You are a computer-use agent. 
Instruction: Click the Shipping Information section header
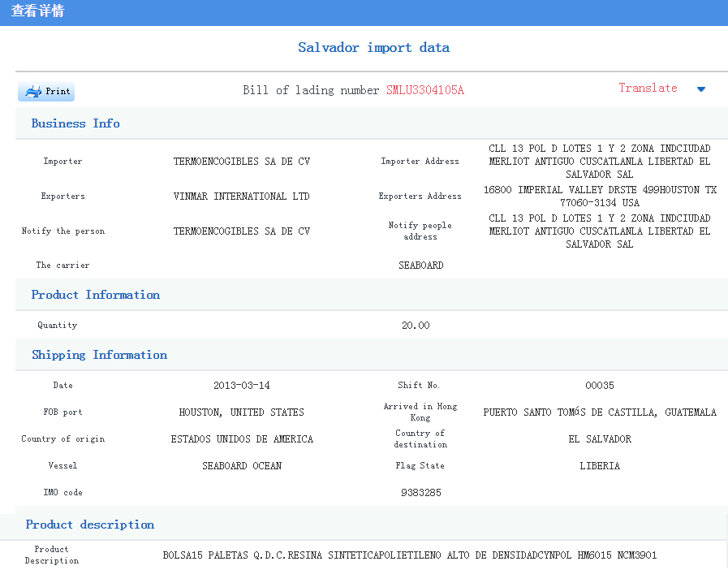point(99,355)
